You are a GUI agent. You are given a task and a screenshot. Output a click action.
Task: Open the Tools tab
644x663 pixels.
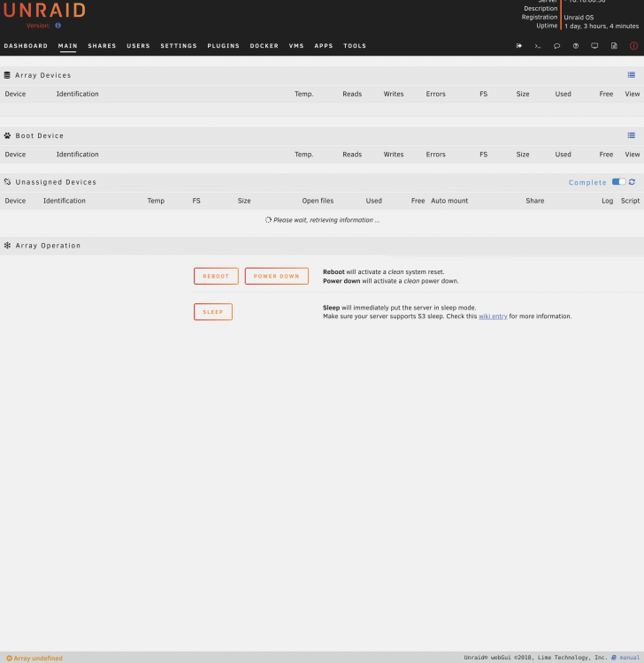pos(355,46)
